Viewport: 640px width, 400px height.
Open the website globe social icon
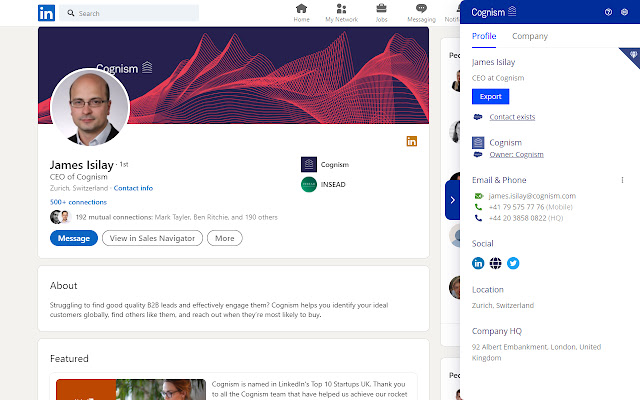click(x=496, y=263)
